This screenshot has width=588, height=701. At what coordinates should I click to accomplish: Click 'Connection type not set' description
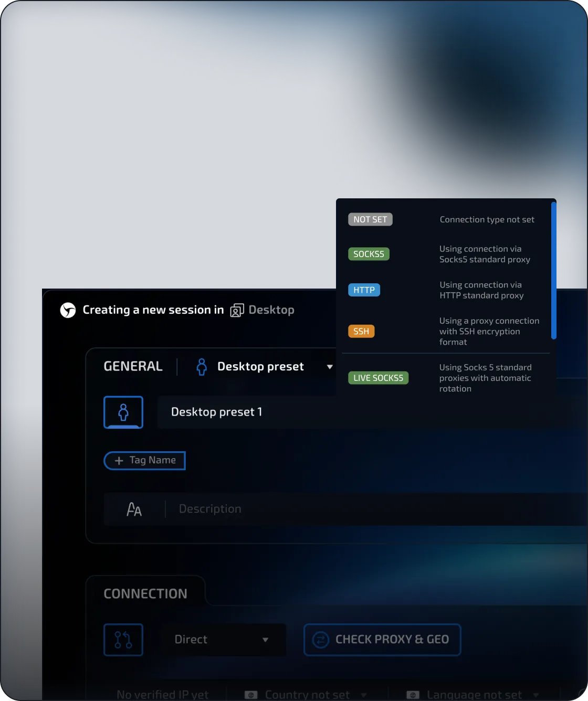pyautogui.click(x=487, y=219)
